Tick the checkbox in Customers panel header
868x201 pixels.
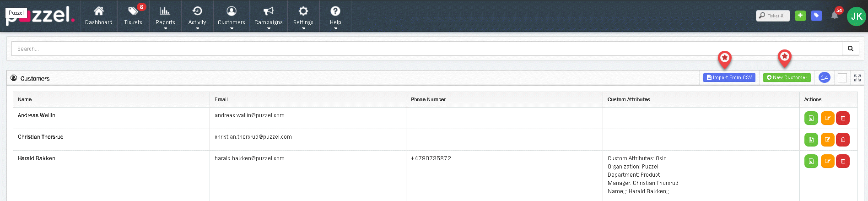pyautogui.click(x=842, y=78)
